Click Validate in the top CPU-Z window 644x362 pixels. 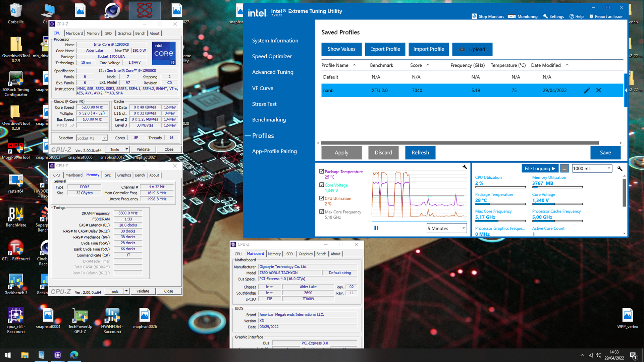[143, 149]
